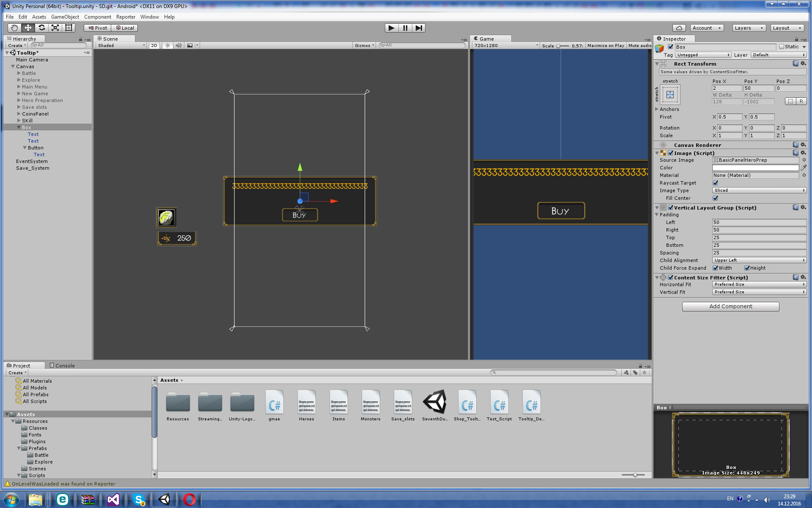Screen dimensions: 812x508
Task: Open Skype from taskbar
Action: tap(139, 500)
